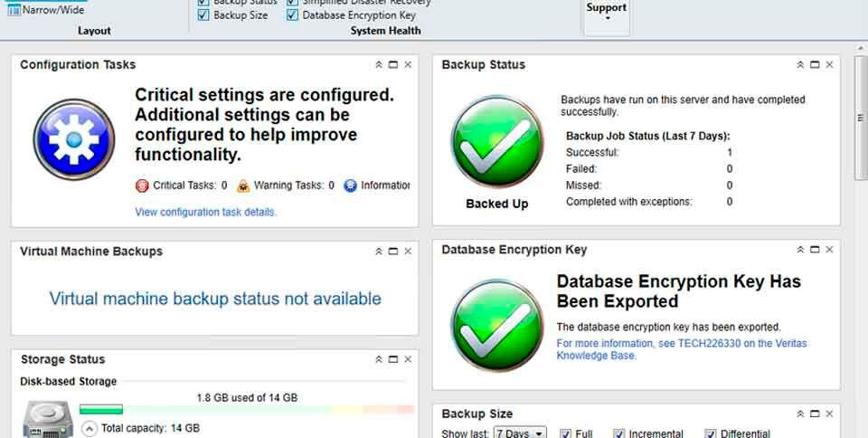Click the Warning Tasks icon
Image resolution: width=868 pixels, height=438 pixels.
tap(243, 186)
